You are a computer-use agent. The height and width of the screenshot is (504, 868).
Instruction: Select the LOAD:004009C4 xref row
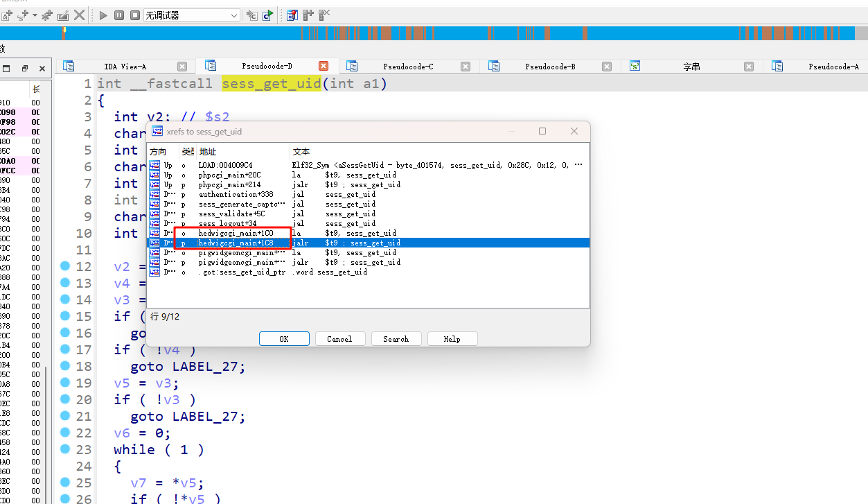point(368,165)
